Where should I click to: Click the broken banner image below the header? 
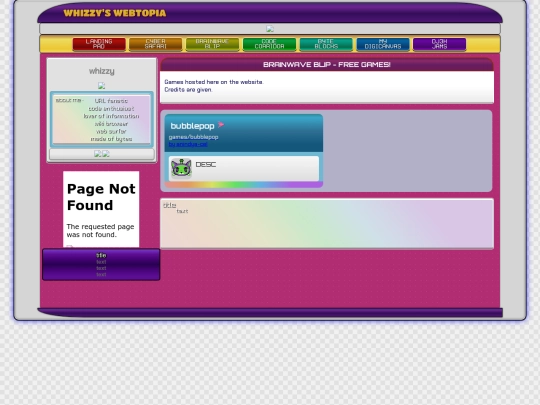(270, 29)
